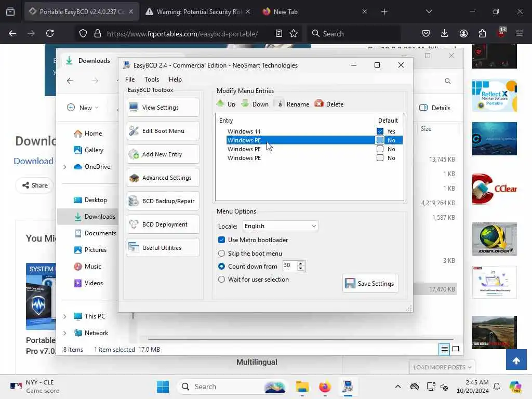Image resolution: width=532 pixels, height=399 pixels.
Task: Open EasyBCD Help menu
Action: click(x=176, y=79)
